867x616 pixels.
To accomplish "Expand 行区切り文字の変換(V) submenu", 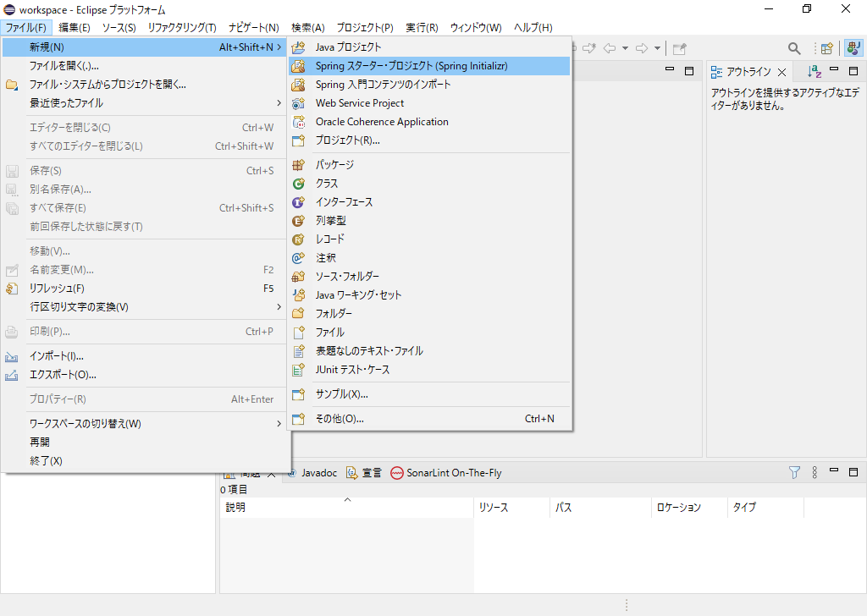I will (x=144, y=307).
